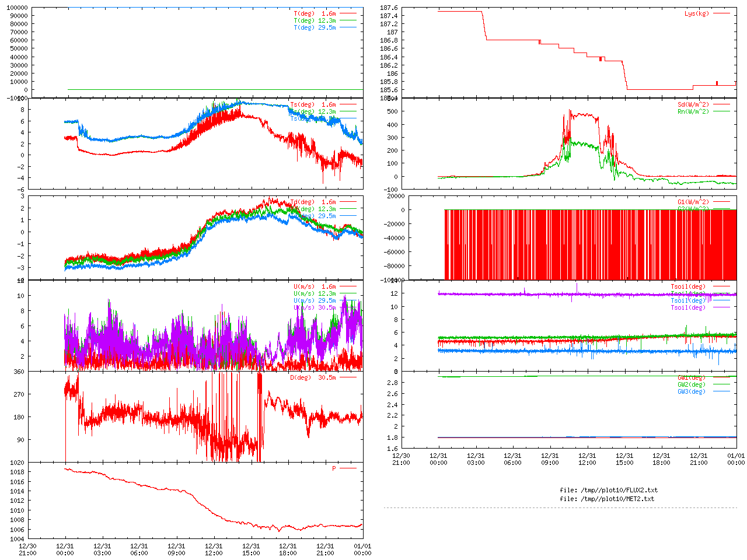747x560 pixels.
Task: Click the 'Lys(kg)' legend label
Action: pos(697,13)
